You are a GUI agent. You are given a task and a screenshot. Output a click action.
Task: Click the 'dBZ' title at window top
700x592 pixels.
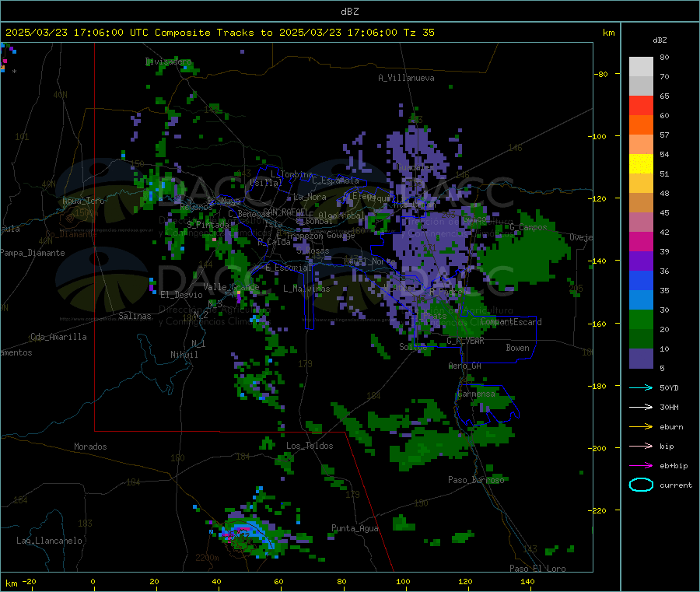pyautogui.click(x=349, y=12)
